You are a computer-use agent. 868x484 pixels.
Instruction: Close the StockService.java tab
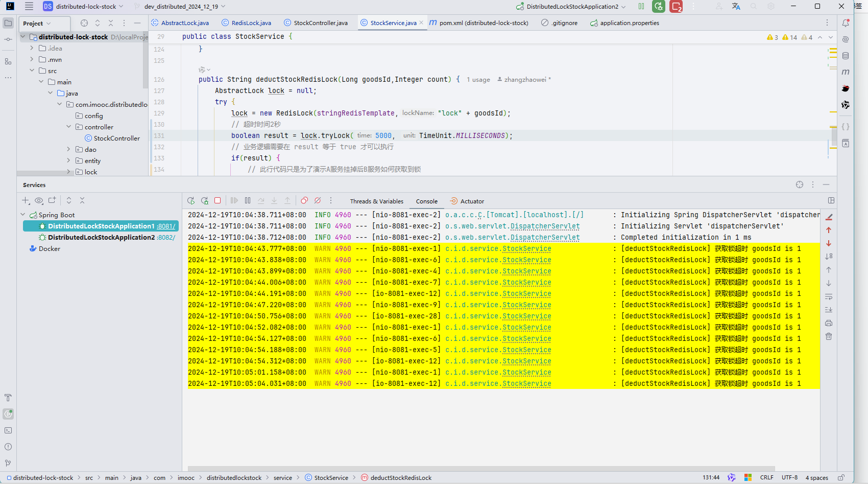click(x=421, y=22)
